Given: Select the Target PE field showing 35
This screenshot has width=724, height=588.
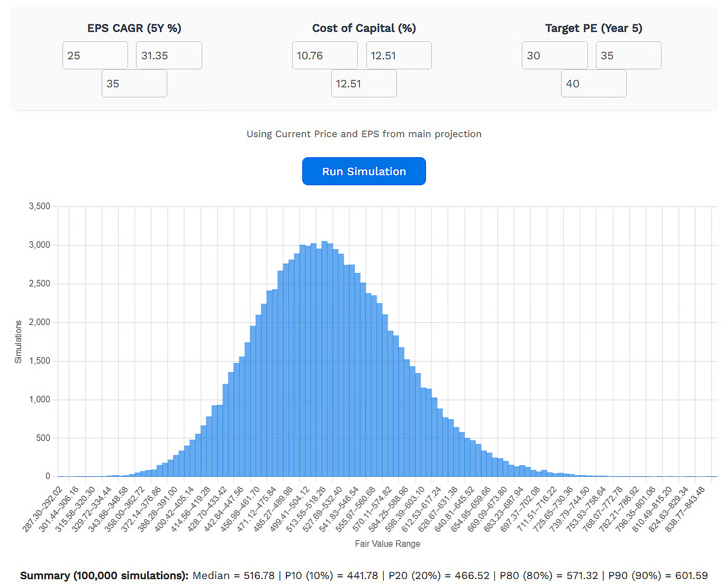Looking at the screenshot, I should click(628, 56).
